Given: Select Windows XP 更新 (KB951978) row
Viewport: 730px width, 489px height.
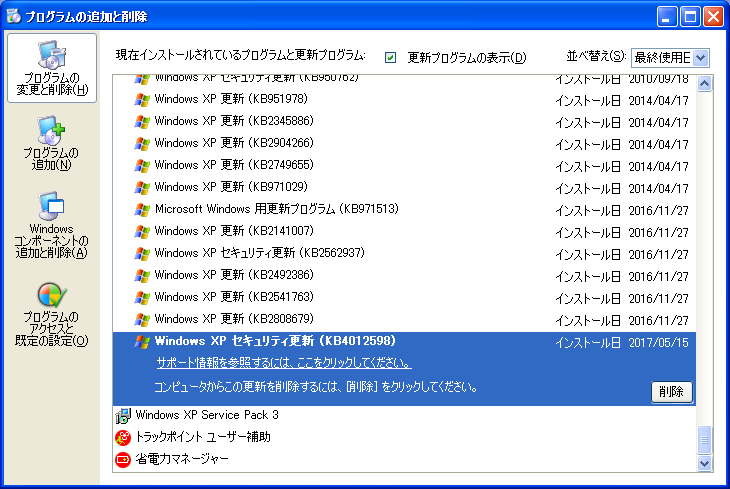Looking at the screenshot, I should [x=404, y=99].
